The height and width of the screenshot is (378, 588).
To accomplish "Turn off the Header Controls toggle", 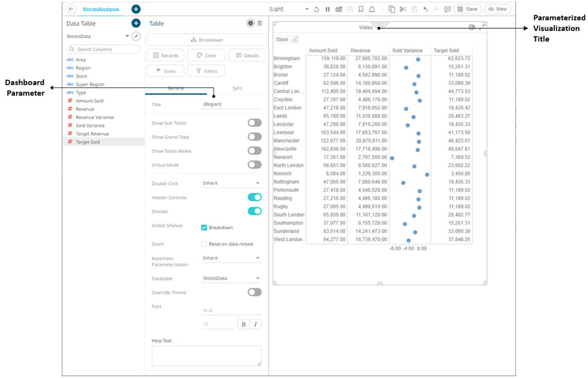I will coord(254,198).
